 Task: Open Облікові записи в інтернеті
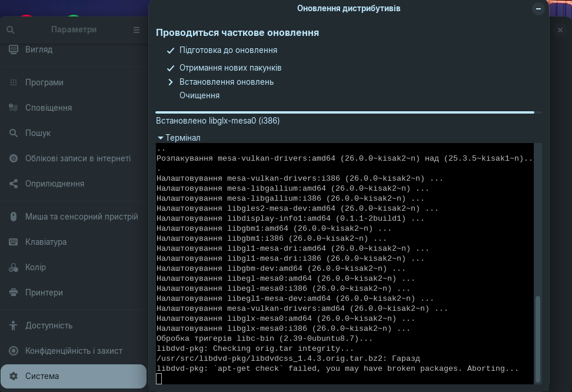point(78,158)
